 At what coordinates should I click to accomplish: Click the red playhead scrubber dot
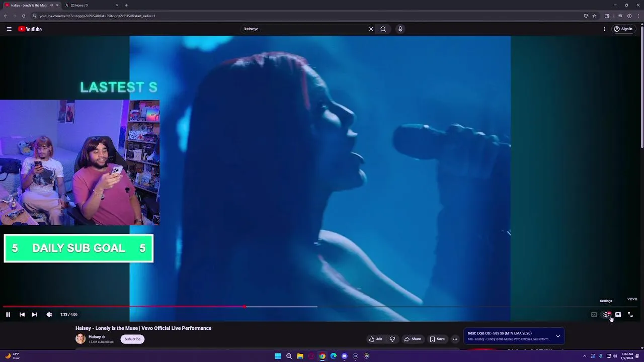pyautogui.click(x=245, y=306)
